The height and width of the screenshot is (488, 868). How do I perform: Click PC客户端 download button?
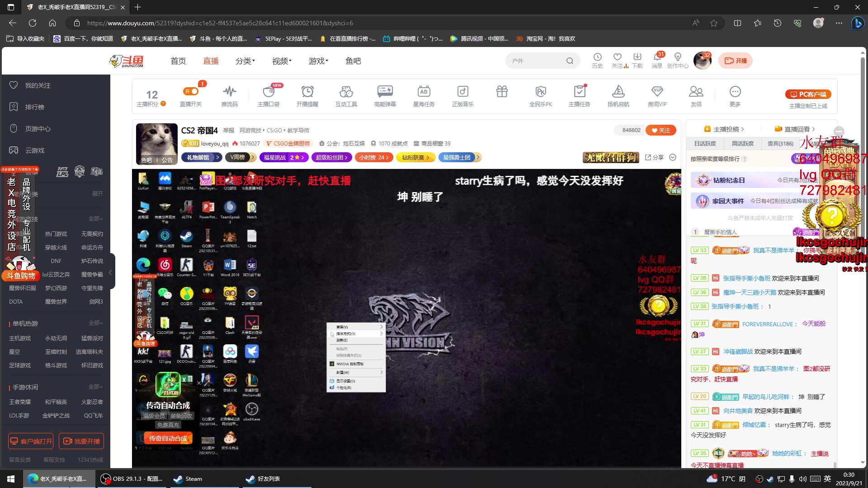click(808, 94)
